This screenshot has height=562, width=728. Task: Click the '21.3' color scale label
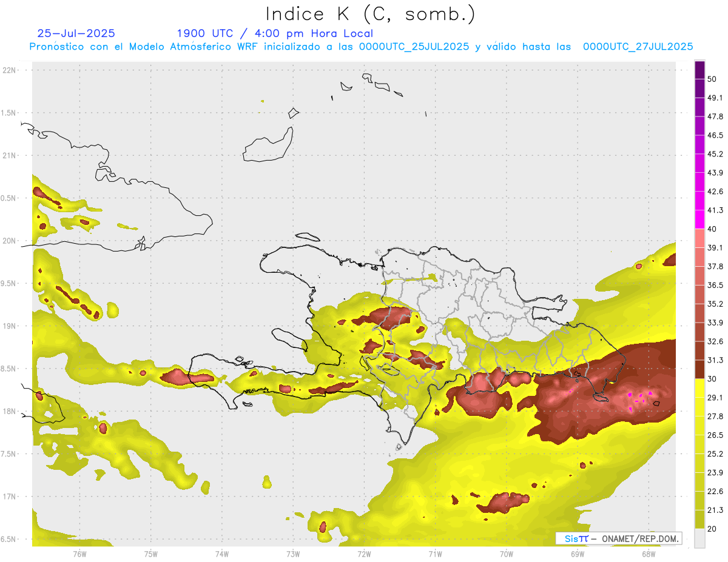[715, 510]
